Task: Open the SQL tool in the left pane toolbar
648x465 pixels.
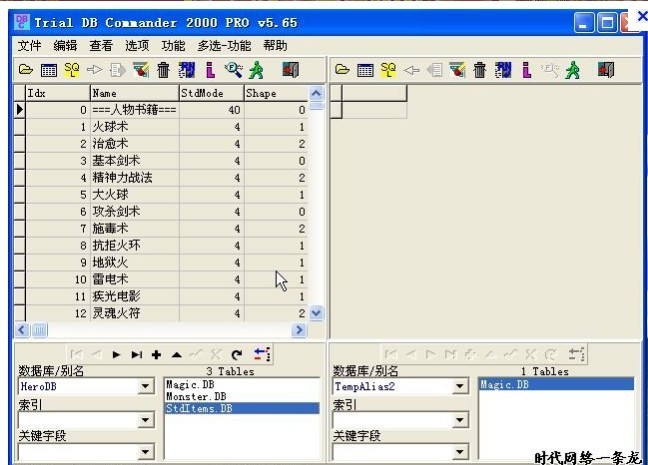Action: (x=72, y=70)
